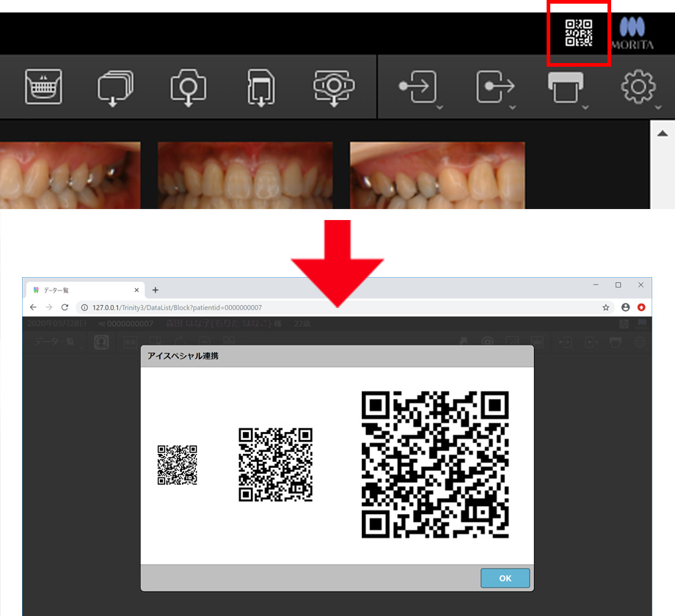Screen dimensions: 675x616
Task: Click the printer icon in toolbar
Action: click(x=565, y=87)
